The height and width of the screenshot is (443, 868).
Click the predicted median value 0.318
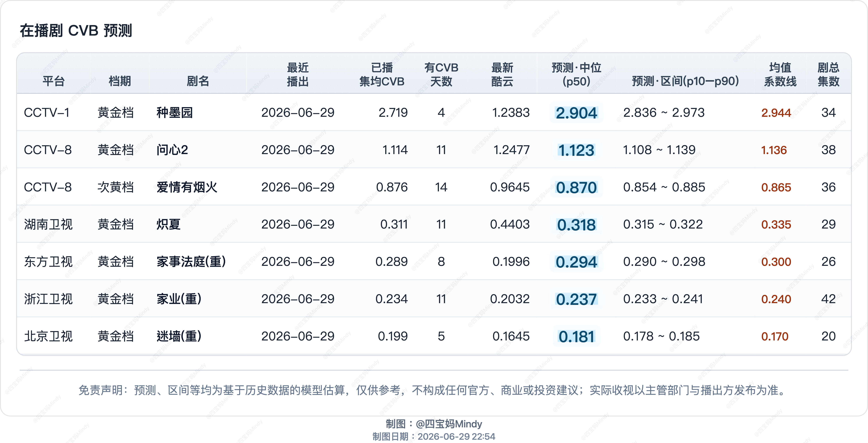coord(576,225)
